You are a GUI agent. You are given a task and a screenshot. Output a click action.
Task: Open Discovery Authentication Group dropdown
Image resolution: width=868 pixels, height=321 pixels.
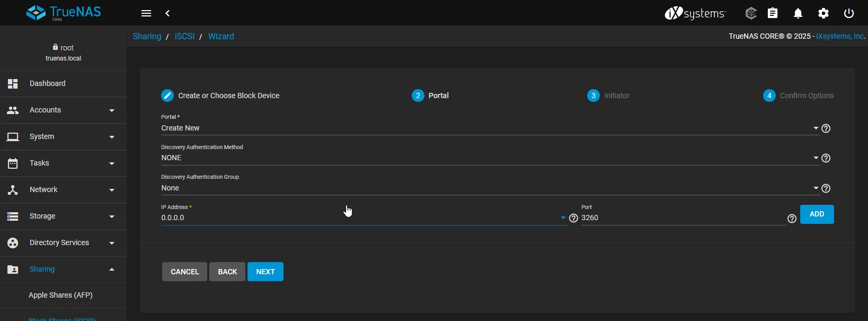click(x=488, y=188)
